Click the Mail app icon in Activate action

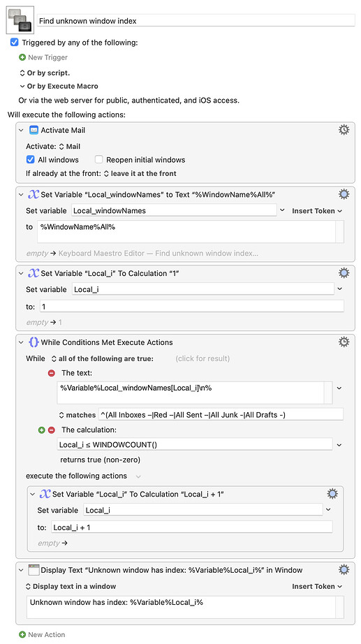click(x=34, y=130)
